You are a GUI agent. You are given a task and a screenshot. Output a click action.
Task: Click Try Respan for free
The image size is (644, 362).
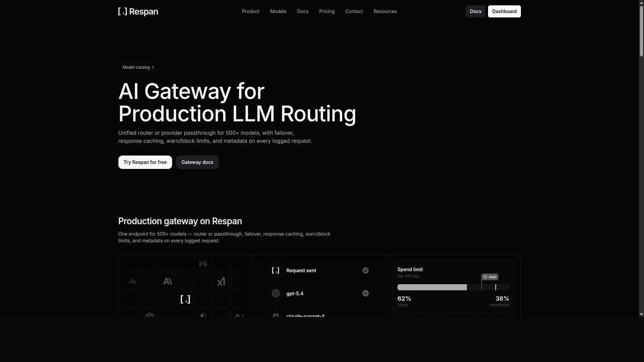pos(145,162)
